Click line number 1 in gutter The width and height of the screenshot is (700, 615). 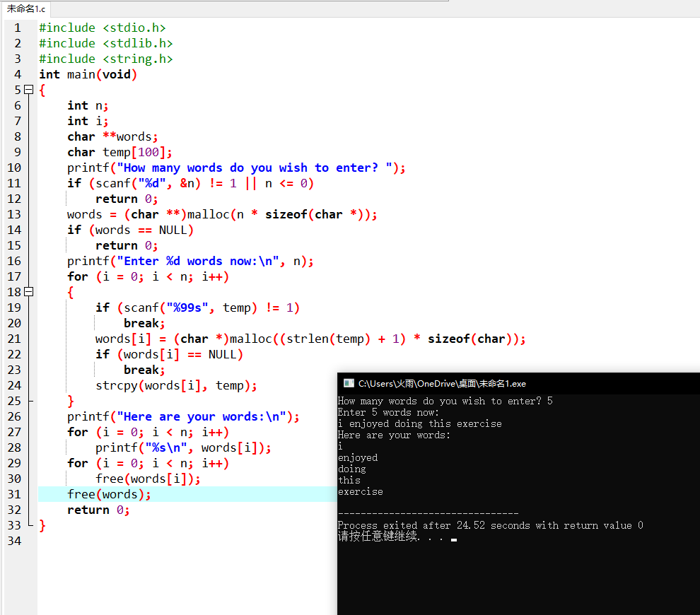click(x=18, y=28)
